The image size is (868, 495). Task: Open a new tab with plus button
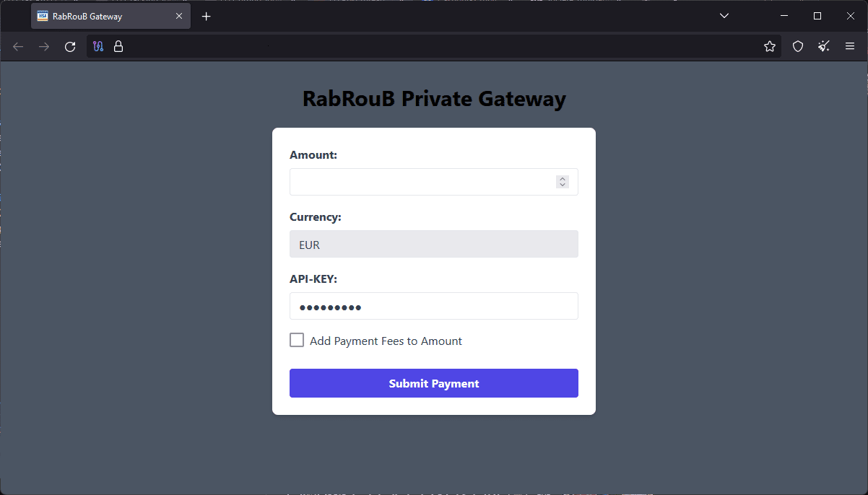click(207, 16)
